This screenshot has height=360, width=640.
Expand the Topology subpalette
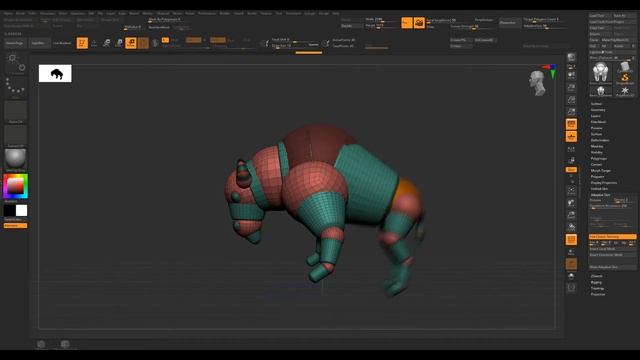coord(598,288)
